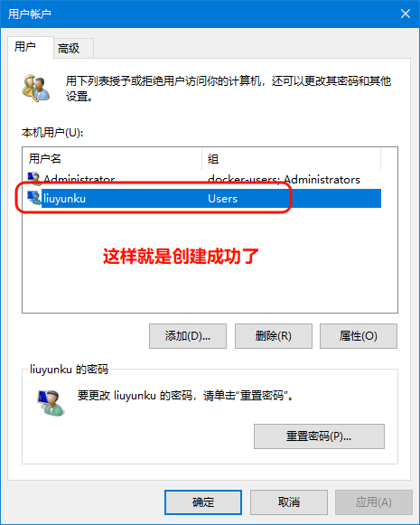This screenshot has width=420, height=525.
Task: Click the user icon in password section
Action: (x=51, y=402)
